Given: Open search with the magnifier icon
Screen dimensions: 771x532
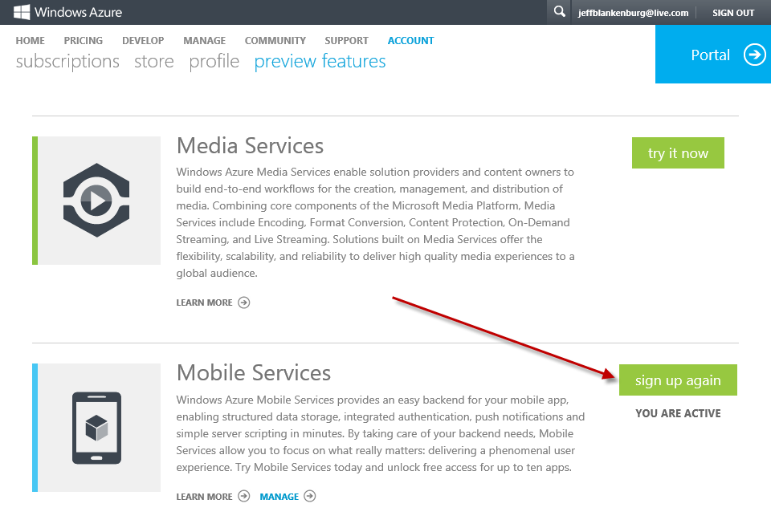Looking at the screenshot, I should coord(559,12).
